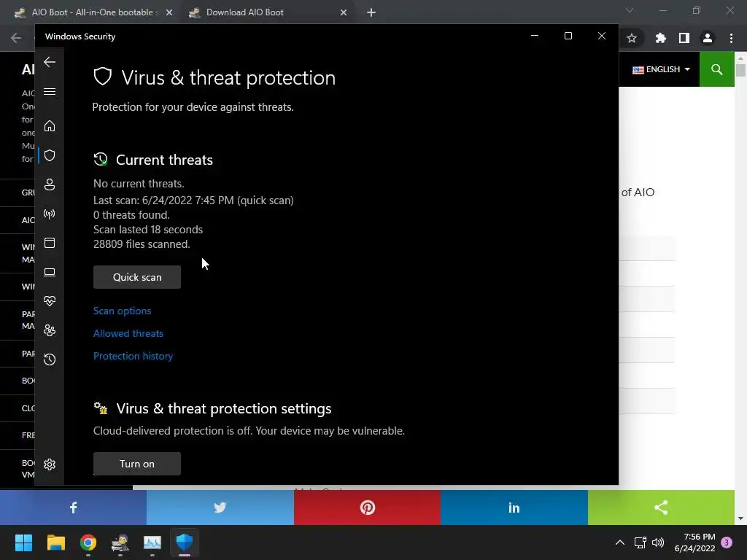
Task: Open Device security laptop icon
Action: 50,272
